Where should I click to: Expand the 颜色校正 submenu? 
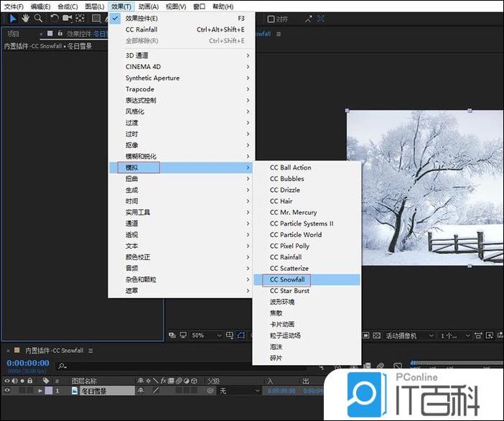coord(182,257)
